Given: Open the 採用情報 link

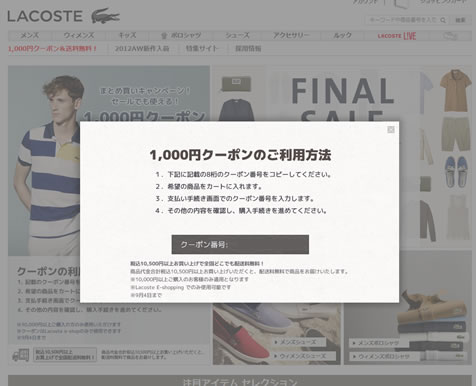Looking at the screenshot, I should pyautogui.click(x=248, y=49).
